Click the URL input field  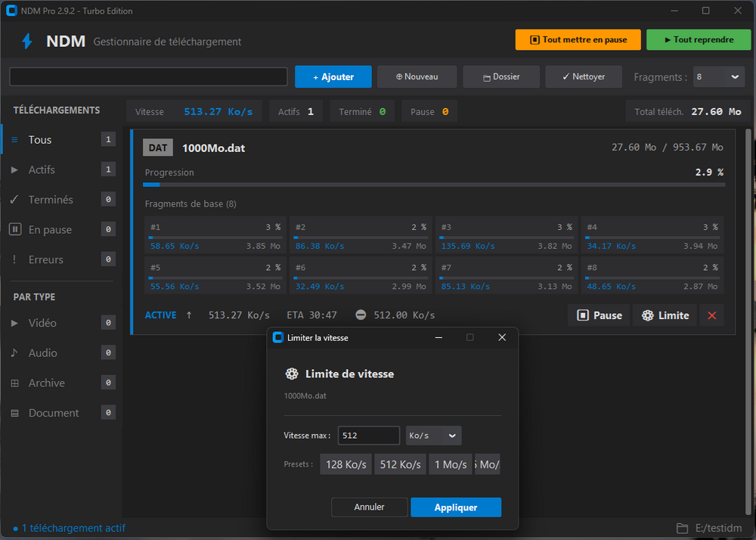(x=148, y=76)
